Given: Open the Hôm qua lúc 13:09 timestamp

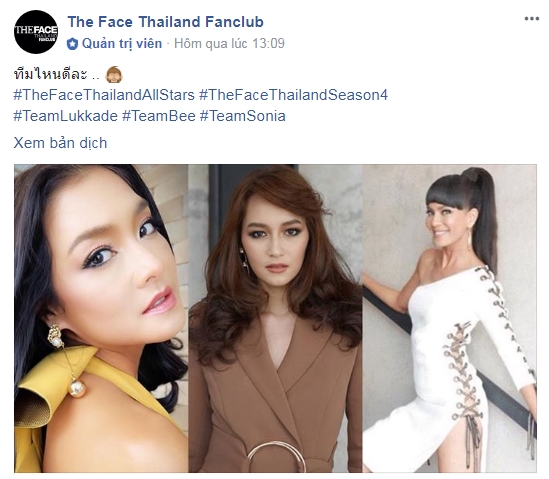Looking at the screenshot, I should point(229,44).
